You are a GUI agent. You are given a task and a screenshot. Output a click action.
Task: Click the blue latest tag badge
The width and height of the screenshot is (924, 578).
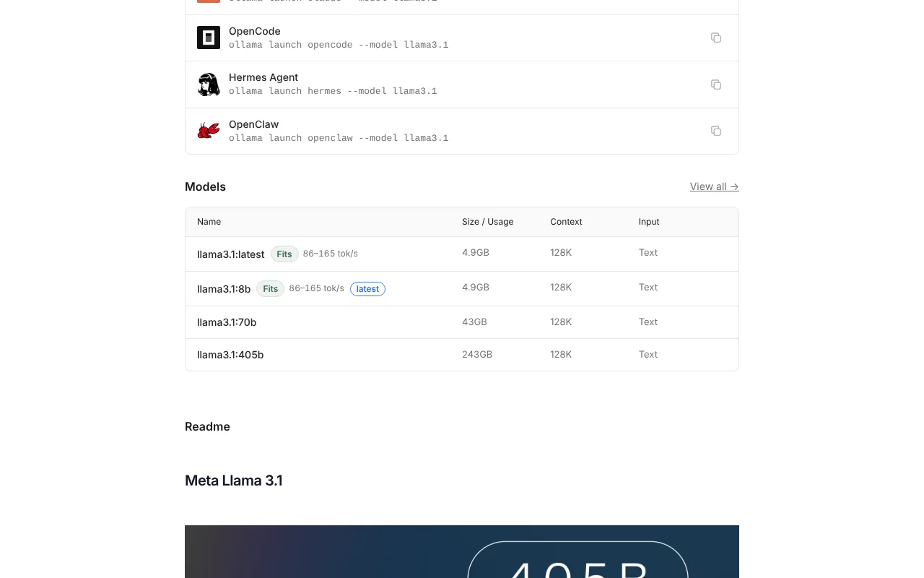[367, 289]
